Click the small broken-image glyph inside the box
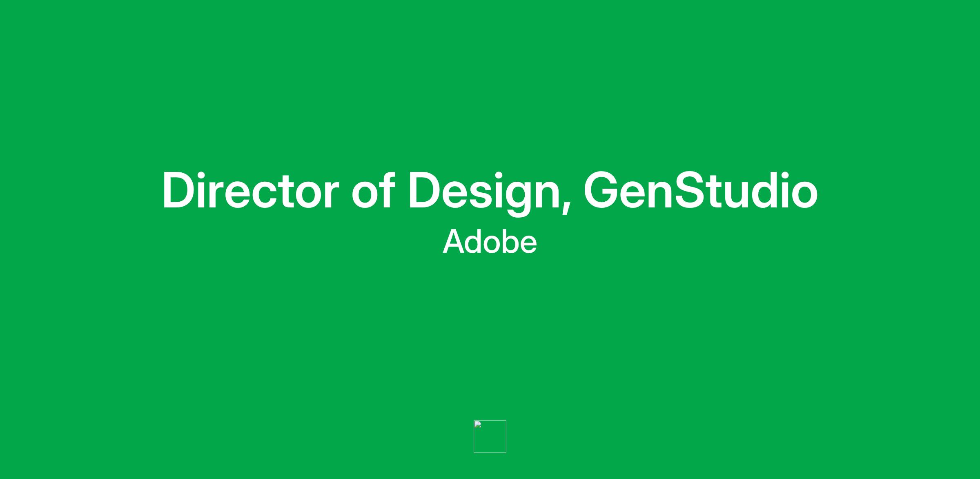This screenshot has width=980, height=479. click(478, 424)
